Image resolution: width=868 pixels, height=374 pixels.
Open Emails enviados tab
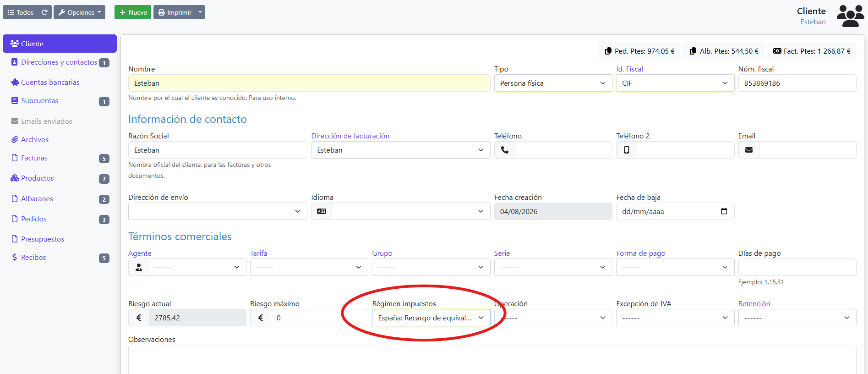click(60, 121)
